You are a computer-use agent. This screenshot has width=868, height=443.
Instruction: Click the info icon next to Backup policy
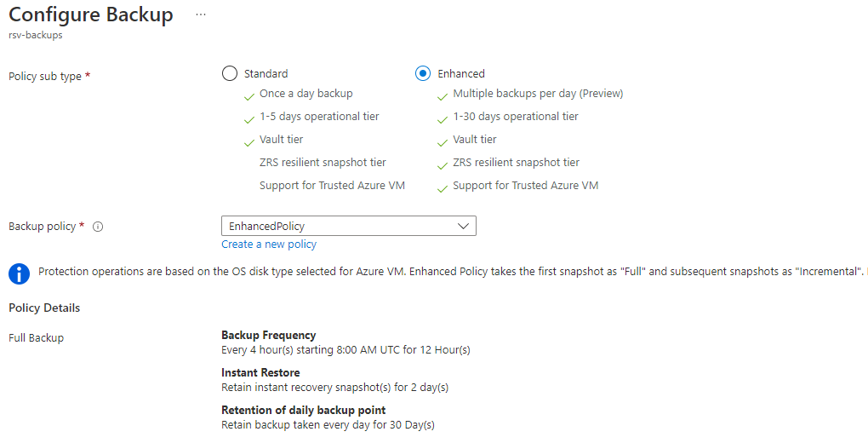click(x=98, y=227)
